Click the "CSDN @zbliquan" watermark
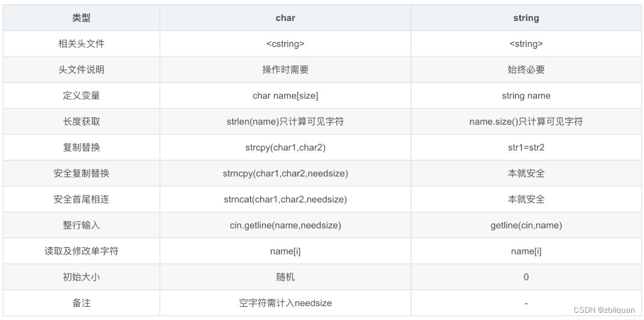The image size is (644, 320). (604, 310)
